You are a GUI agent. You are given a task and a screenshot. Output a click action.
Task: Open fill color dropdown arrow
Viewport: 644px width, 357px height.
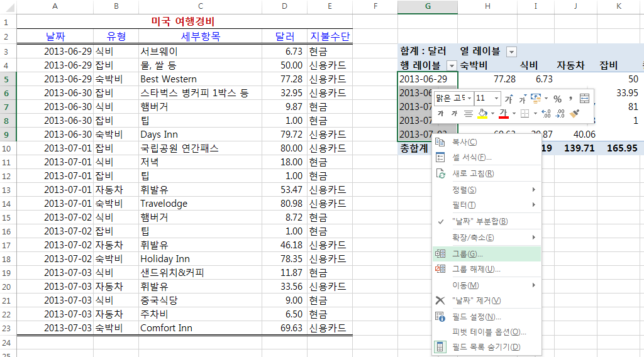point(492,114)
